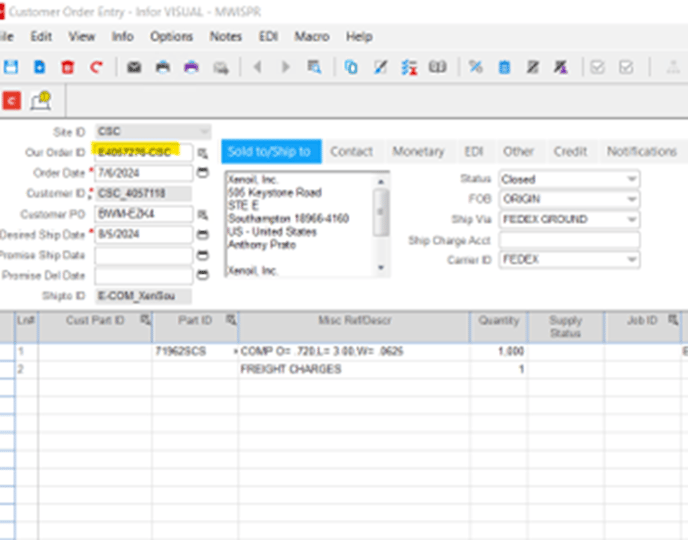Click the percent discount icon
This screenshot has height=540, width=688.
click(476, 67)
